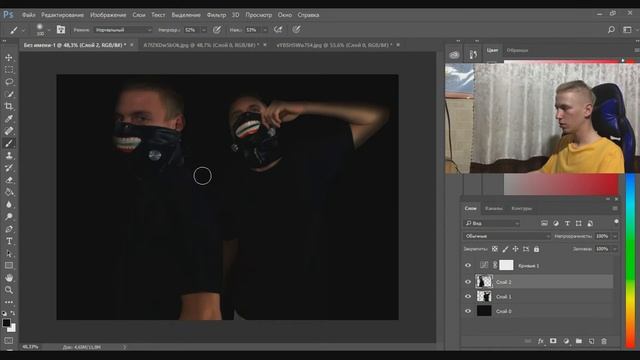This screenshot has width=640, height=360.
Task: Hide the Кривые 1 layer
Action: tap(468, 265)
